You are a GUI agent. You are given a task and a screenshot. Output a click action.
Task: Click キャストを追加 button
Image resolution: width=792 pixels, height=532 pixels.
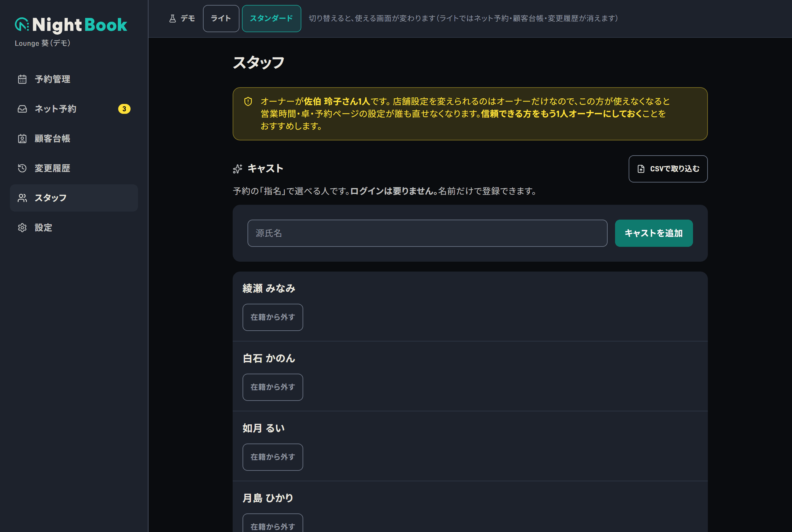tap(653, 233)
